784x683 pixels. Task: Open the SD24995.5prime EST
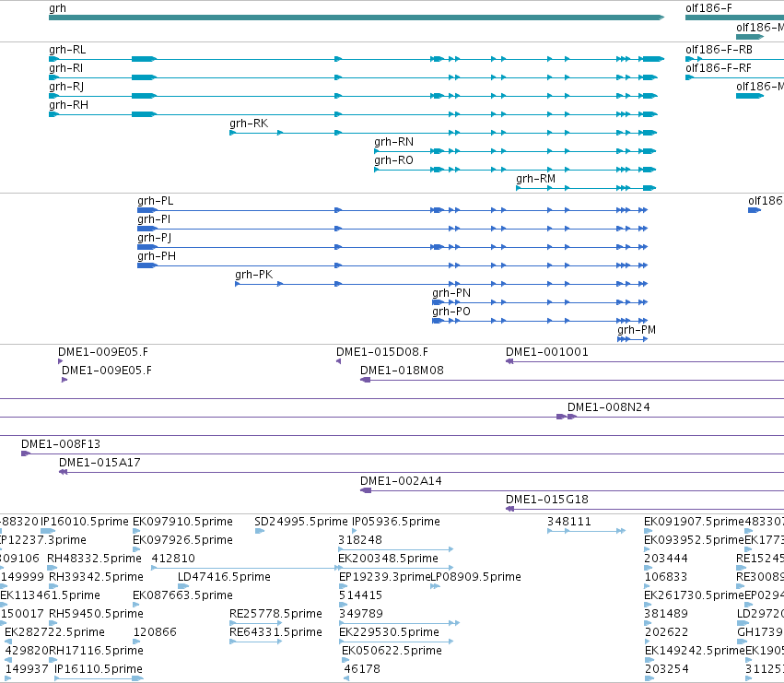pos(301,522)
